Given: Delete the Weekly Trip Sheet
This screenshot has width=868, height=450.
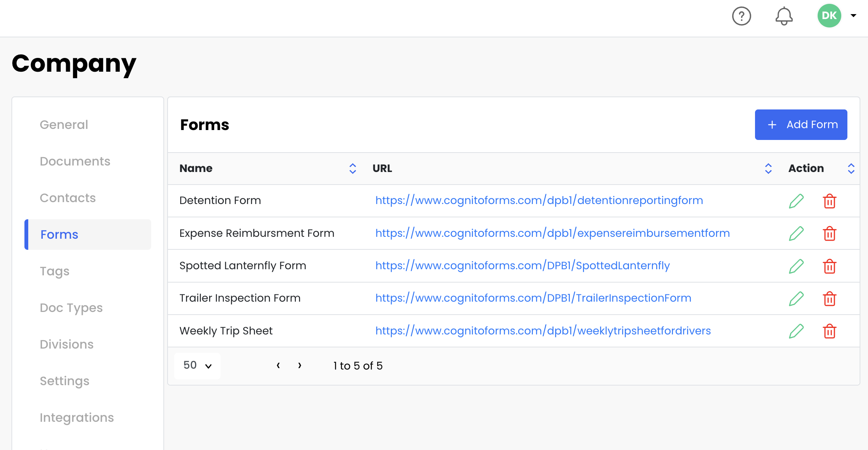Looking at the screenshot, I should pyautogui.click(x=829, y=331).
